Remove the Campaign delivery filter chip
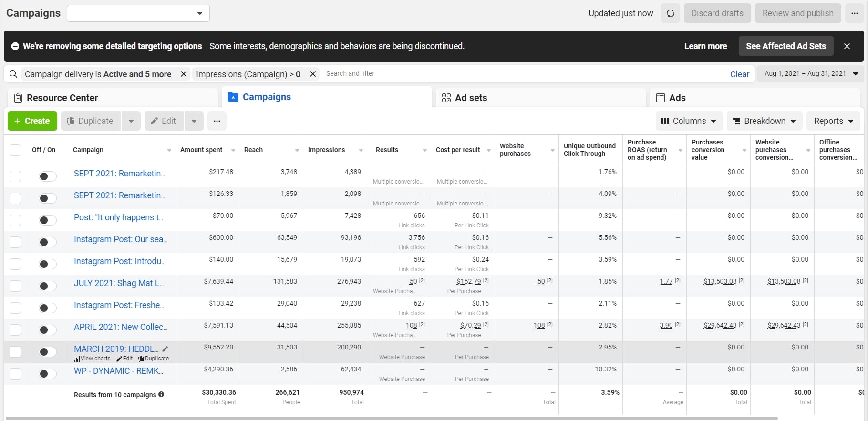Viewport: 868px width, 421px height. click(183, 74)
